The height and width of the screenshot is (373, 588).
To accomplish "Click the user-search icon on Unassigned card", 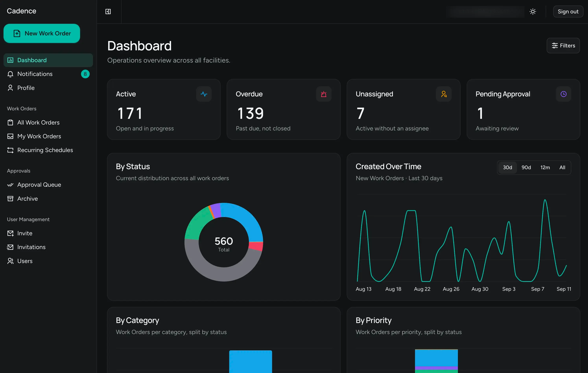I will click(444, 94).
